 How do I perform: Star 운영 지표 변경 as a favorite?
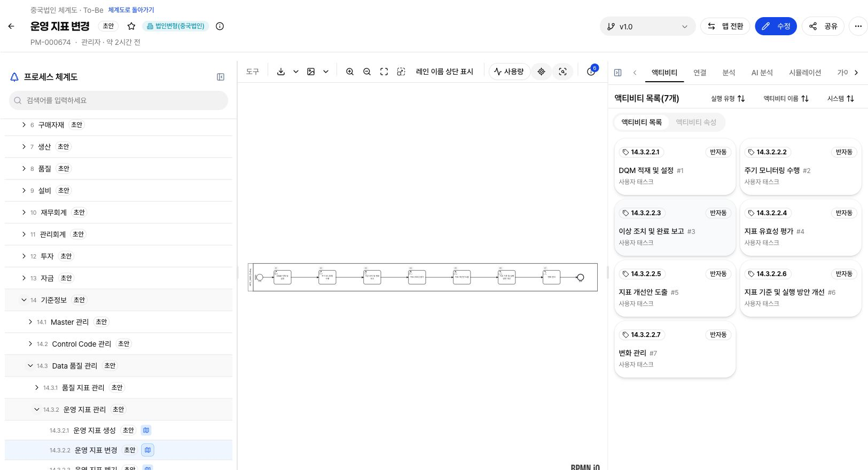131,26
